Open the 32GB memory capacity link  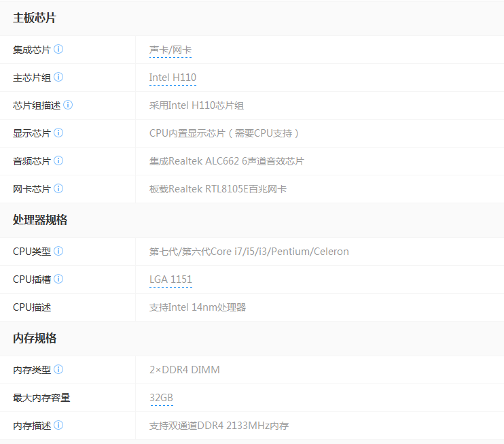(x=162, y=398)
